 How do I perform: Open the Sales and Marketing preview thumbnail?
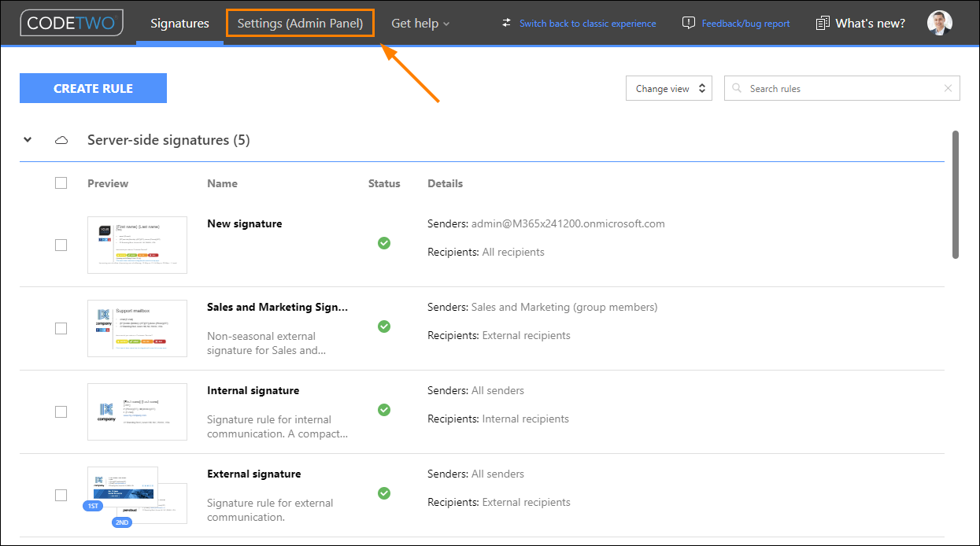137,328
